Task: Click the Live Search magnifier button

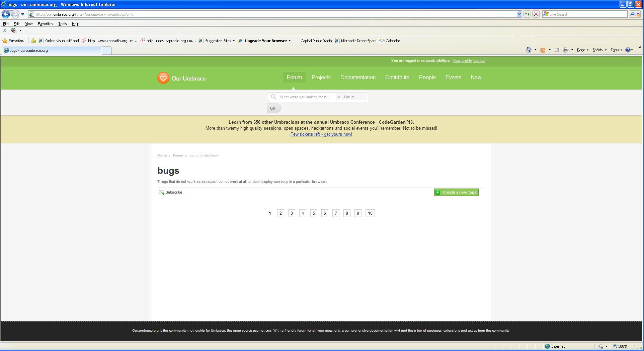Action: pyautogui.click(x=632, y=14)
